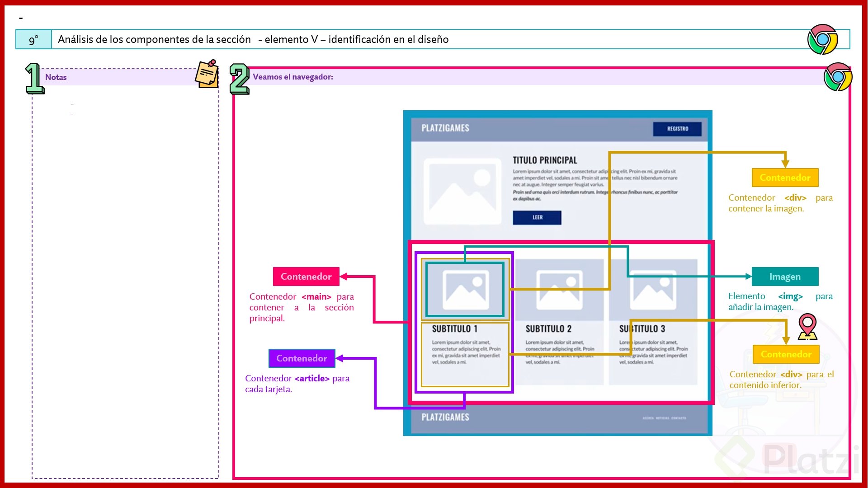
Task: Click the Lorem ipsum paragraph under TITULO PRINCIPAL
Action: (595, 185)
